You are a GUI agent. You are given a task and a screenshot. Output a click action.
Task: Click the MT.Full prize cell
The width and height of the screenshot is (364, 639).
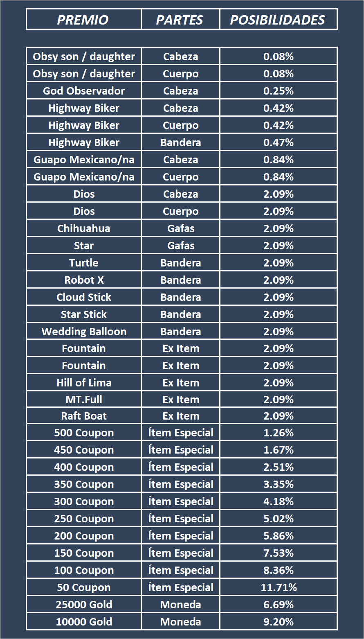click(84, 400)
